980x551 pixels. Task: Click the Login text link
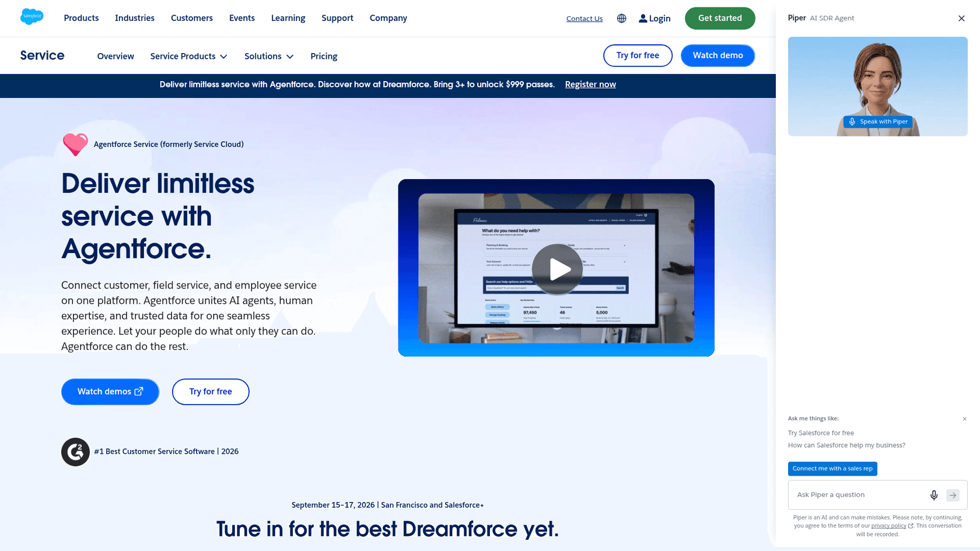pyautogui.click(x=660, y=19)
